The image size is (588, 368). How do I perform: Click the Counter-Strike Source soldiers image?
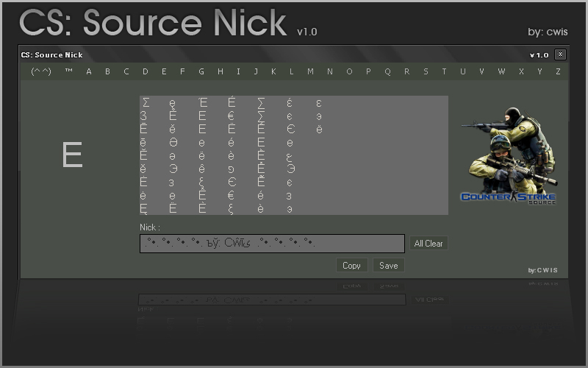pyautogui.click(x=508, y=155)
